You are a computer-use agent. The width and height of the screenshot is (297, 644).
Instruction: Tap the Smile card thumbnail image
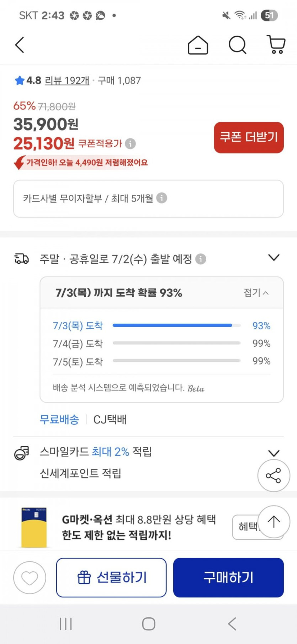[x=34, y=527]
